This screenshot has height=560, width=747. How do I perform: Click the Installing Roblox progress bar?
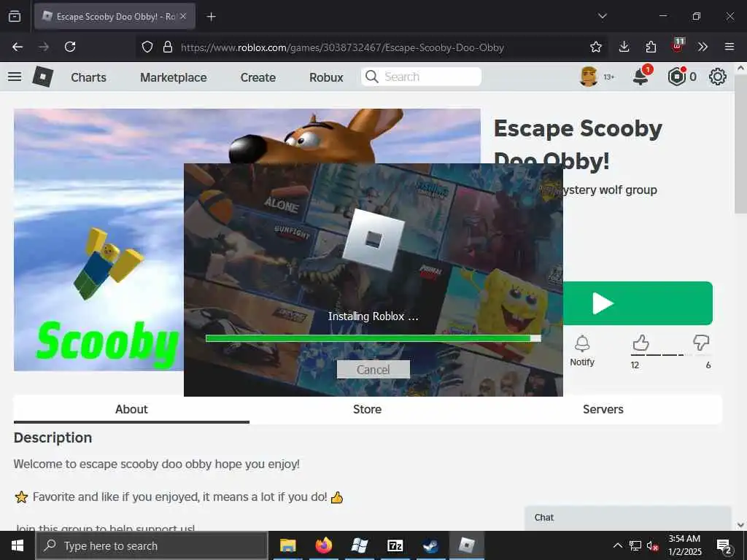373,338
